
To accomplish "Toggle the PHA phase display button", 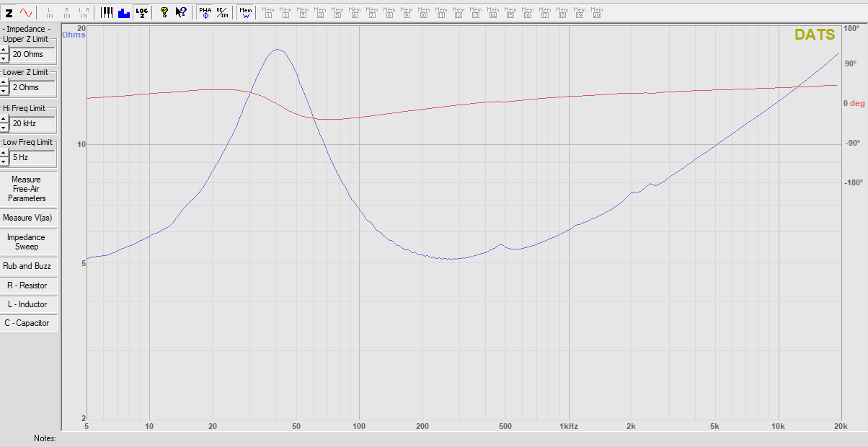I will tap(205, 12).
